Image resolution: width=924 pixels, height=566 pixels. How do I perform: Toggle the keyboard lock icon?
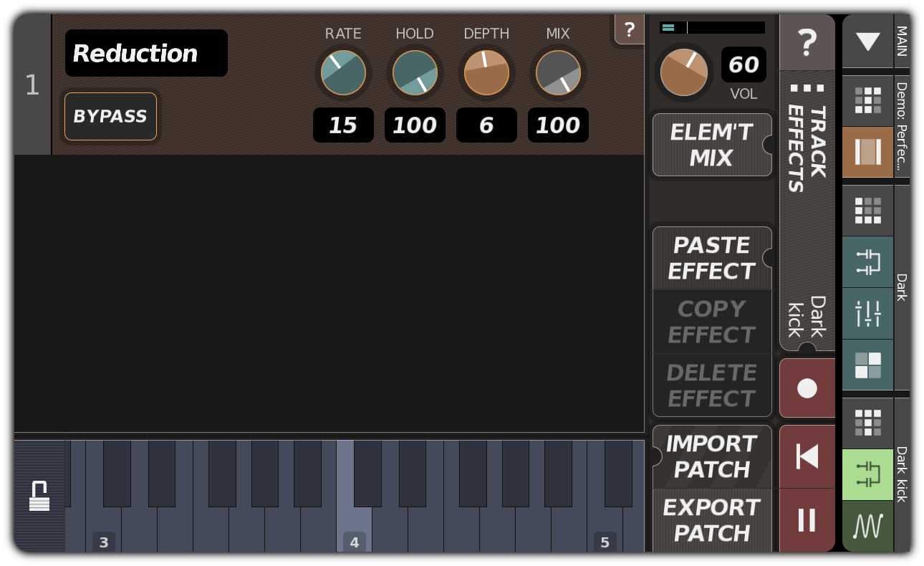tap(39, 494)
